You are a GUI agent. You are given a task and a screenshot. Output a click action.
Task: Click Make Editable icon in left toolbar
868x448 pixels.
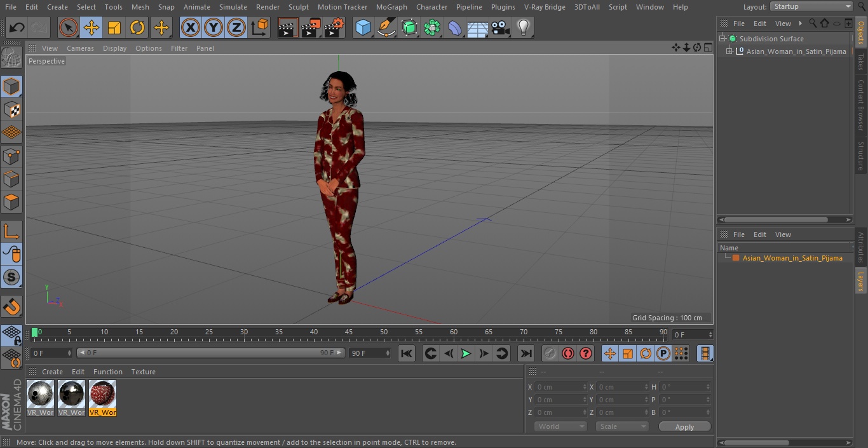pyautogui.click(x=11, y=58)
